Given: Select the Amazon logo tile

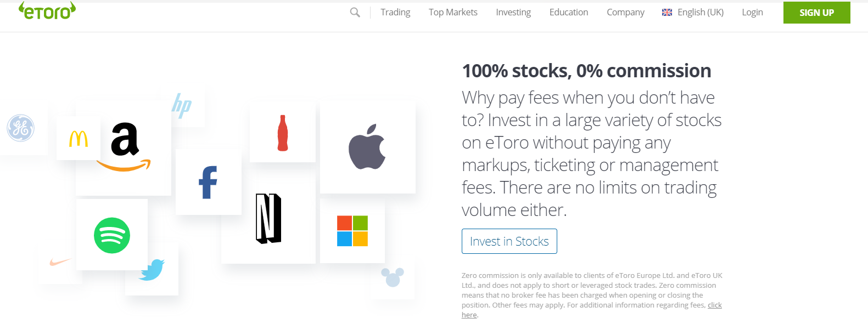Looking at the screenshot, I should click(x=125, y=146).
